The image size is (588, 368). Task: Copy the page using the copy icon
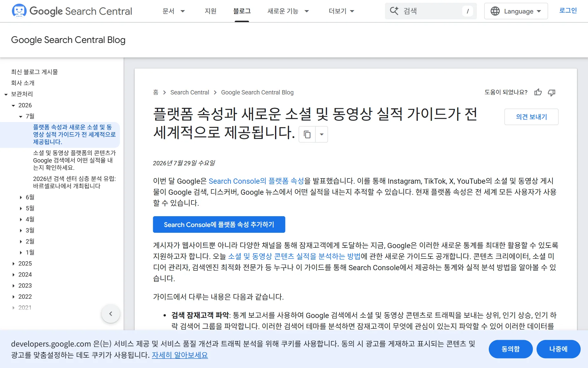[307, 134]
